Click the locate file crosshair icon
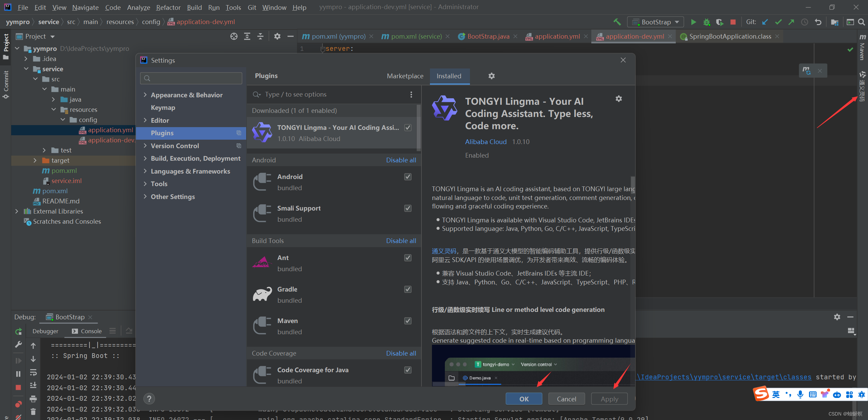The width and height of the screenshot is (868, 420). point(234,36)
